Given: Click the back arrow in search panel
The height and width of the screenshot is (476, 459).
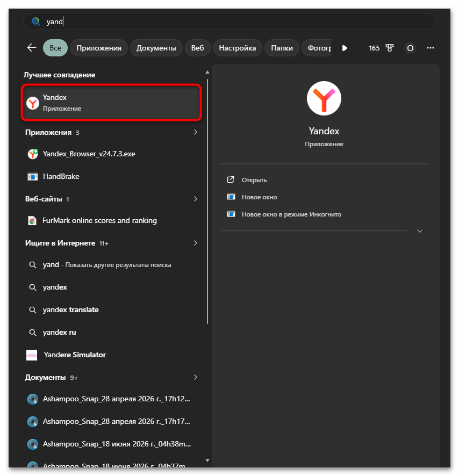Looking at the screenshot, I should pyautogui.click(x=32, y=48).
